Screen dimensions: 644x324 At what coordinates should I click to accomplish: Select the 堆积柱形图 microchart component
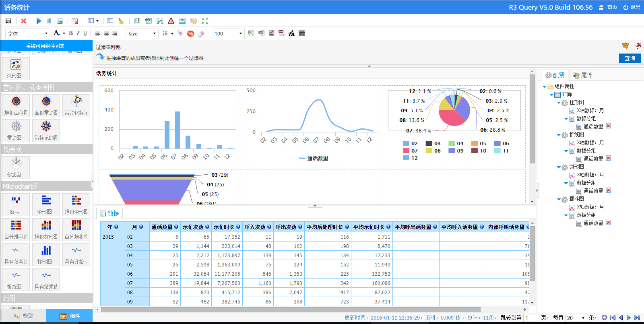coord(46,229)
